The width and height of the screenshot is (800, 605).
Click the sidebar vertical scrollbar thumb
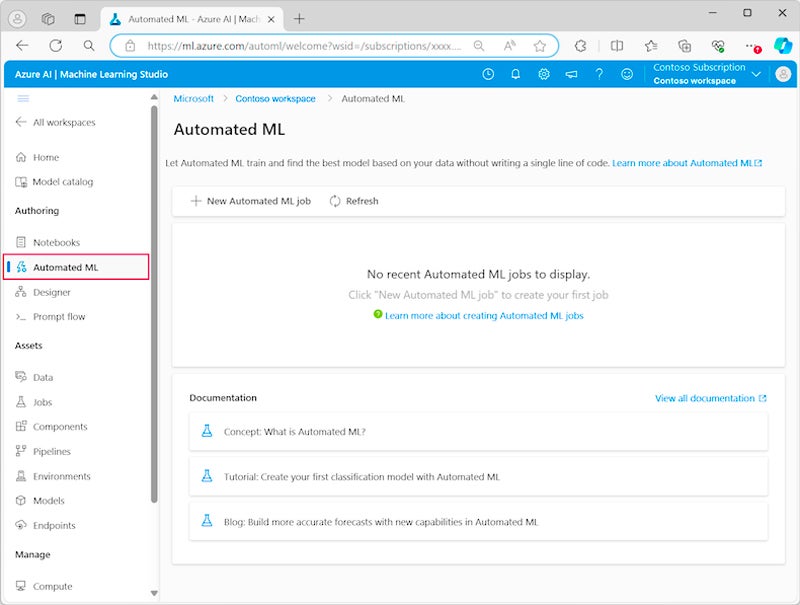[x=154, y=305]
